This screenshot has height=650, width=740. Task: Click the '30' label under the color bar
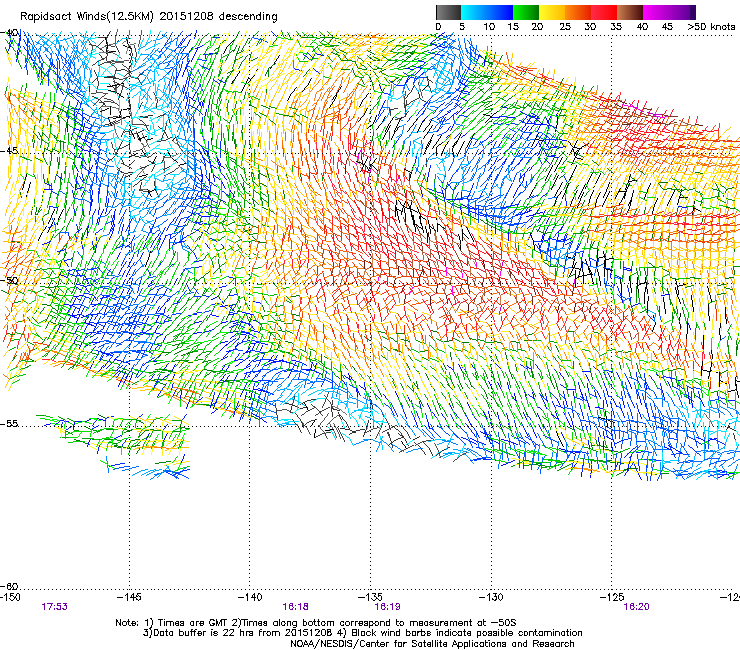point(590,27)
